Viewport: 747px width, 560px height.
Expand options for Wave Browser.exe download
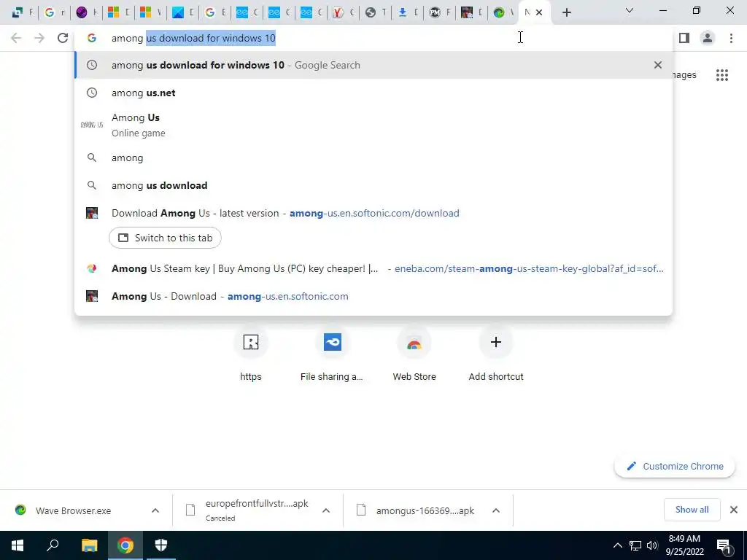(155, 510)
